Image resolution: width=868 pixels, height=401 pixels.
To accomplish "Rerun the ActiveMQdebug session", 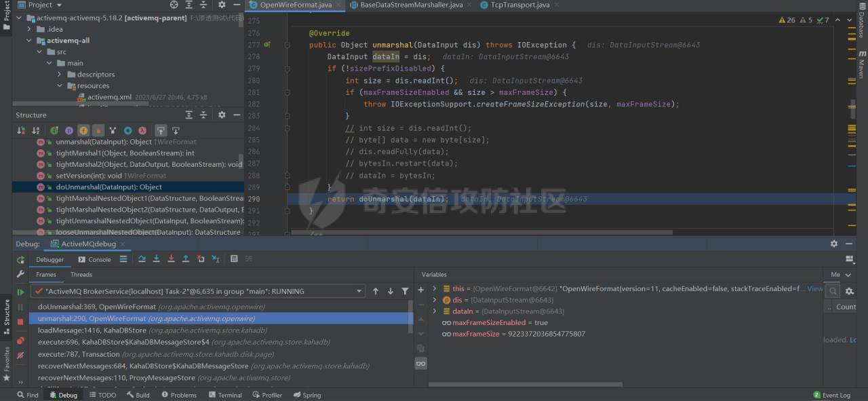I will coord(20,260).
